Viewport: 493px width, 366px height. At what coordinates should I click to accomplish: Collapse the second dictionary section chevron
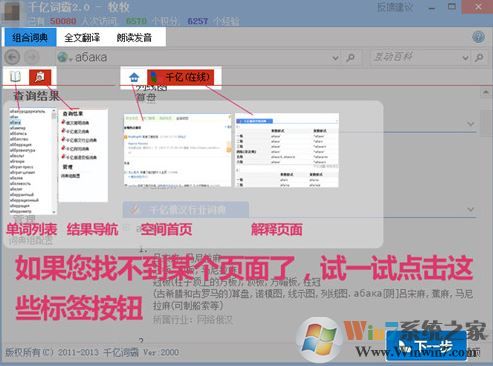pos(471,209)
